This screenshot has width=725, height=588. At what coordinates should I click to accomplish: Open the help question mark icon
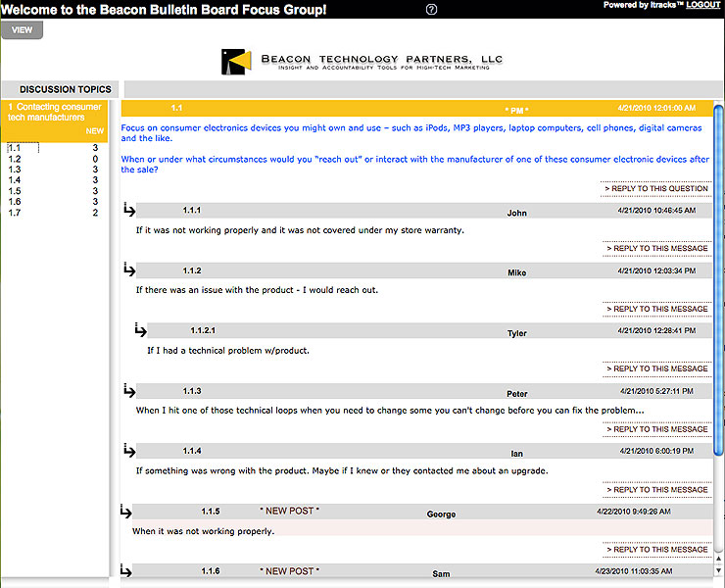coord(431,9)
